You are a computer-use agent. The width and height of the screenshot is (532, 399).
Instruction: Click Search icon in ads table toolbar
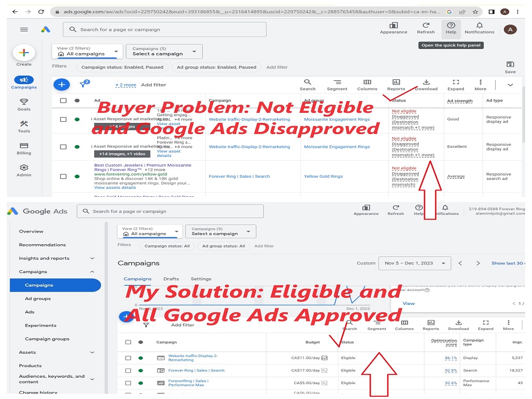click(x=307, y=82)
